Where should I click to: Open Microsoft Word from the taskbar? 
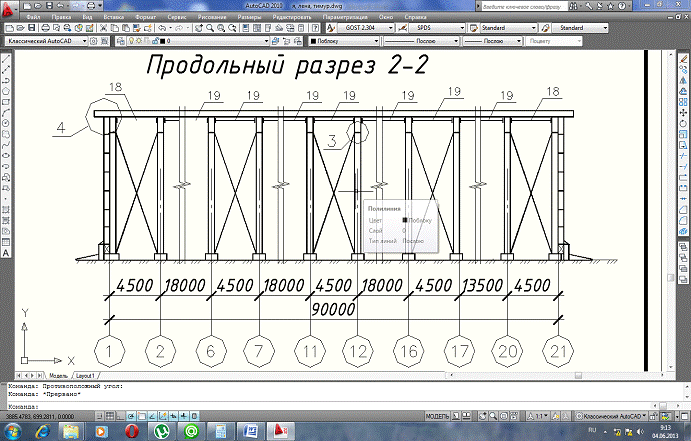tap(253, 430)
